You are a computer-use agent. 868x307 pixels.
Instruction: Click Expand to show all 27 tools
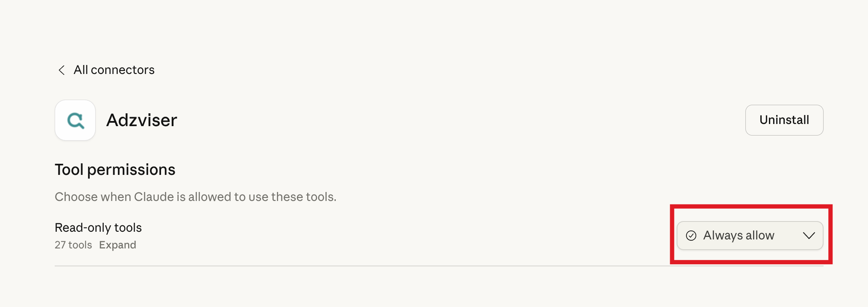tap(117, 245)
